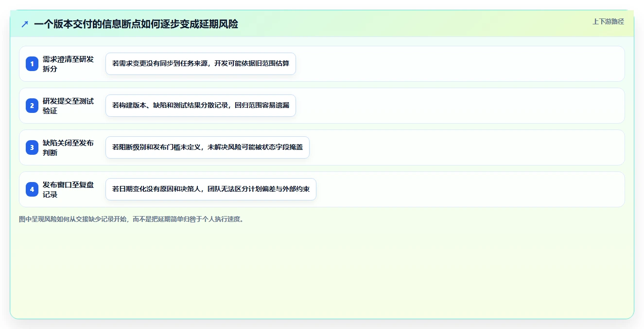This screenshot has width=644, height=329.
Task: Click the note starting 若阻断级别和发布门槛未定义
Action: 208,147
